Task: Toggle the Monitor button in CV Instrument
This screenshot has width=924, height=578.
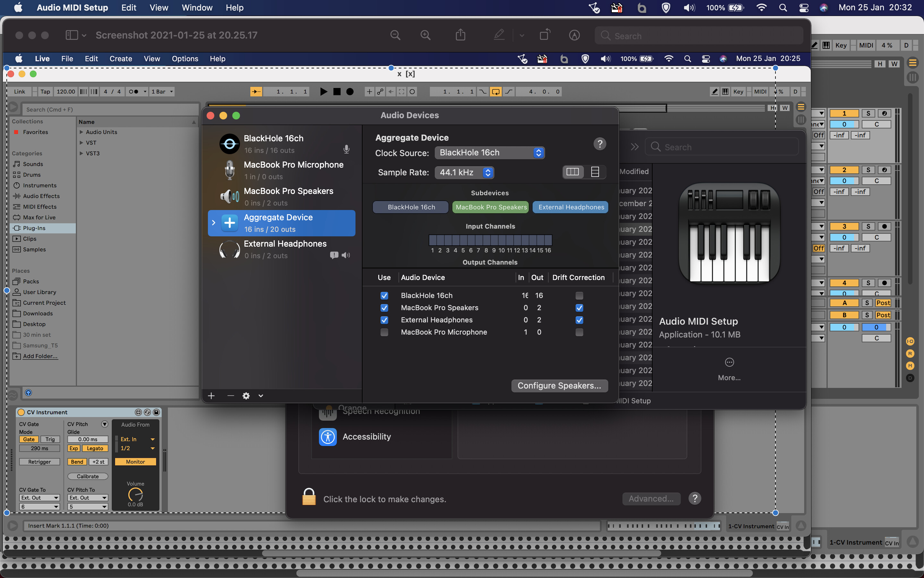Action: [x=135, y=462]
